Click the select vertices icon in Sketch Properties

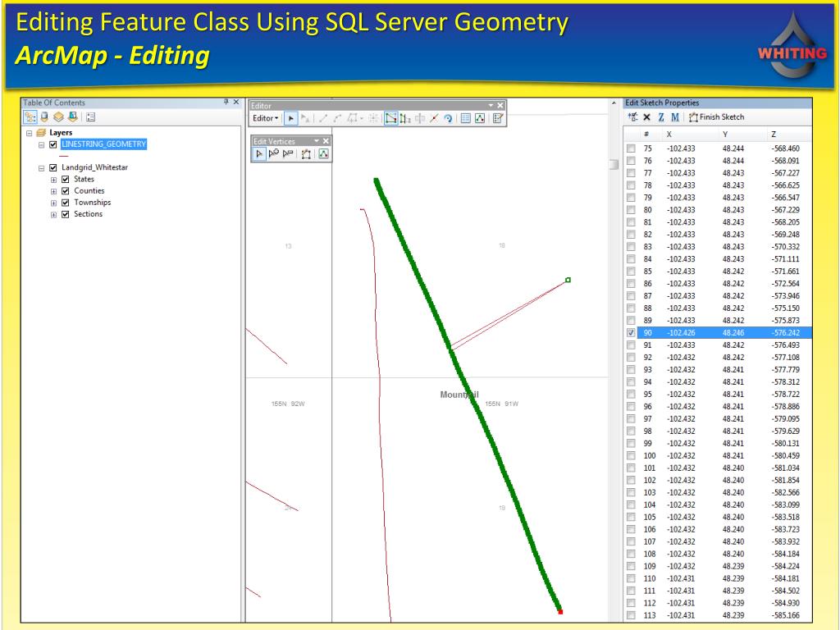[632, 116]
